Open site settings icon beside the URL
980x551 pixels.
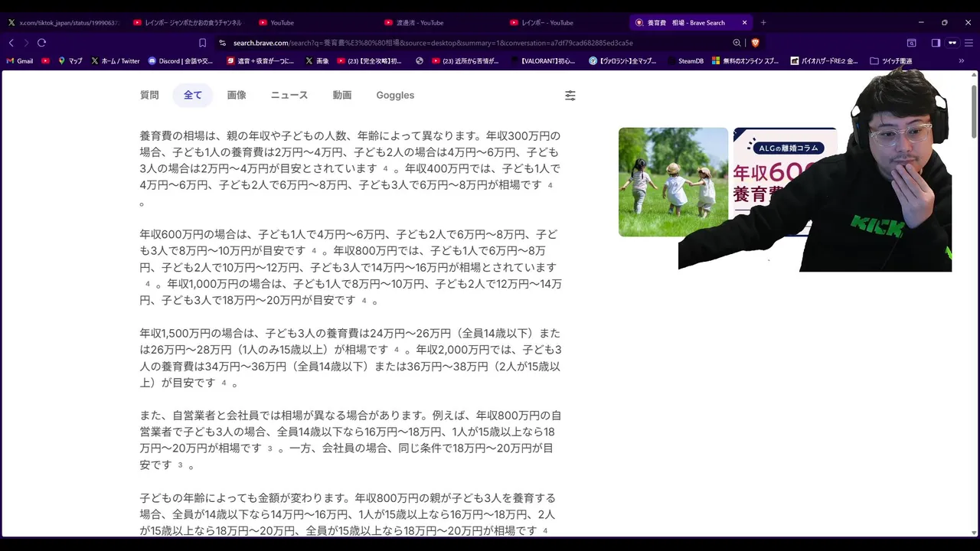click(223, 43)
